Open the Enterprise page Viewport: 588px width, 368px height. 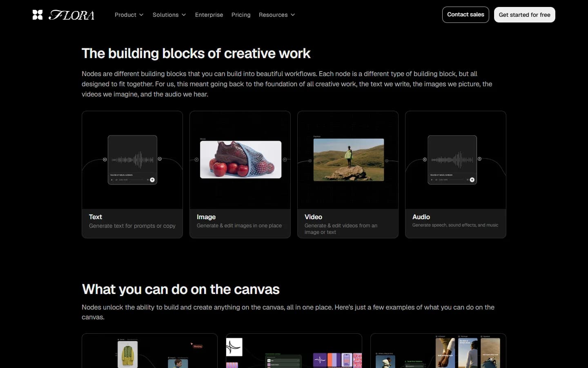point(209,15)
